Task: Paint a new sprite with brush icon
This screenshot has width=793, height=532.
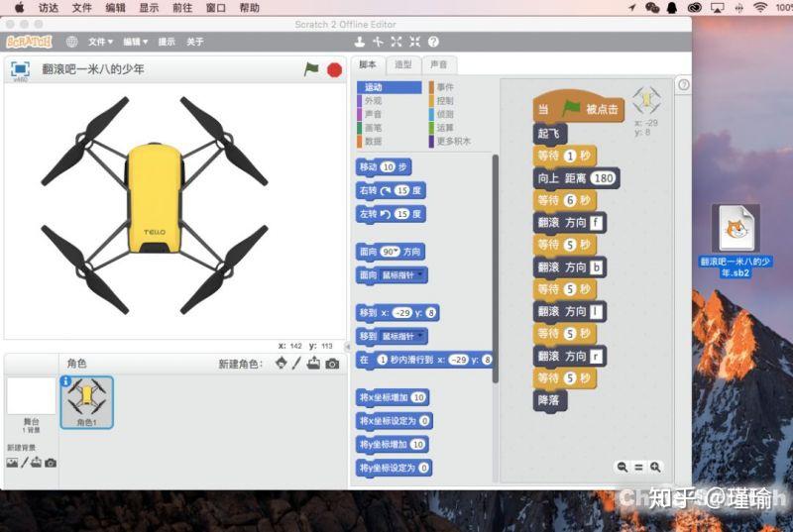Action: point(296,363)
